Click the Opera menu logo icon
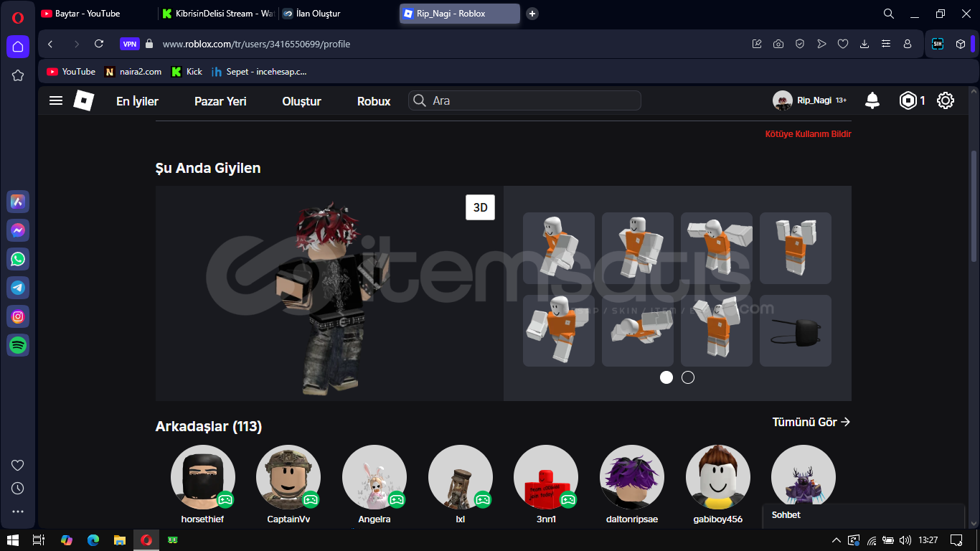This screenshot has width=980, height=551. point(18,18)
